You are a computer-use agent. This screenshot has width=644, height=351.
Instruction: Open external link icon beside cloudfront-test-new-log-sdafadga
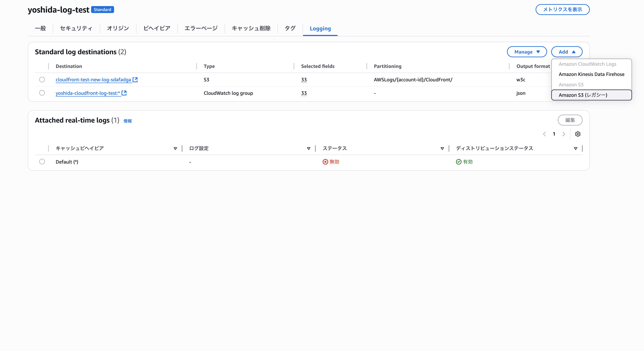pos(135,80)
